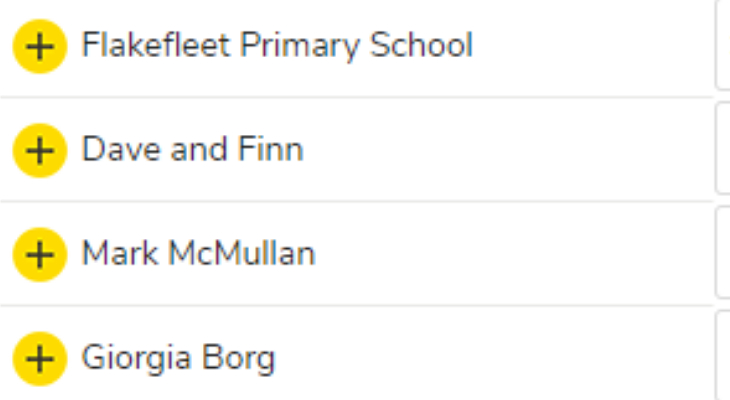Click the Mark McMullan name

coord(199,253)
